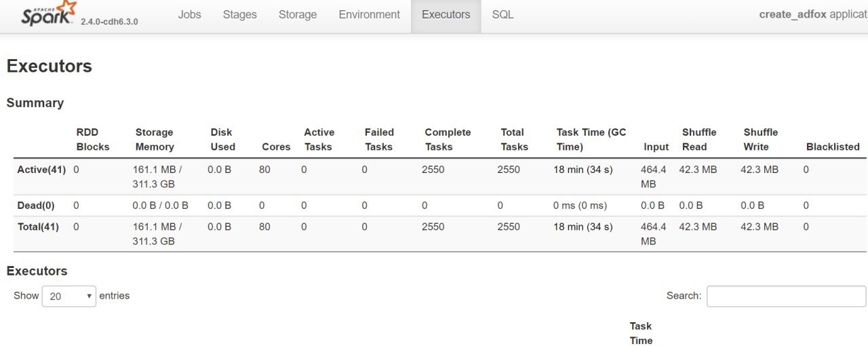Click the Storage Memory summary header
The width and height of the screenshot is (868, 346).
coord(155,140)
